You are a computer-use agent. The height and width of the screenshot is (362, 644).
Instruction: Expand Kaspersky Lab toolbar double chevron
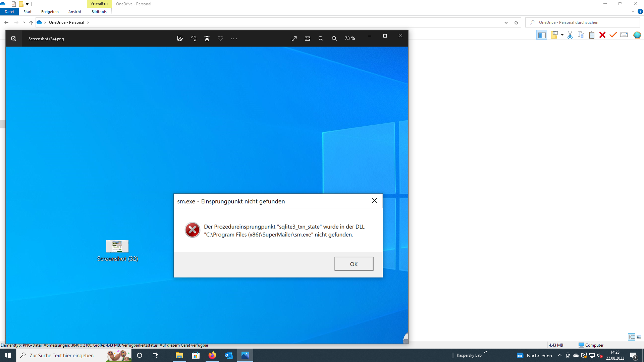[485, 352]
